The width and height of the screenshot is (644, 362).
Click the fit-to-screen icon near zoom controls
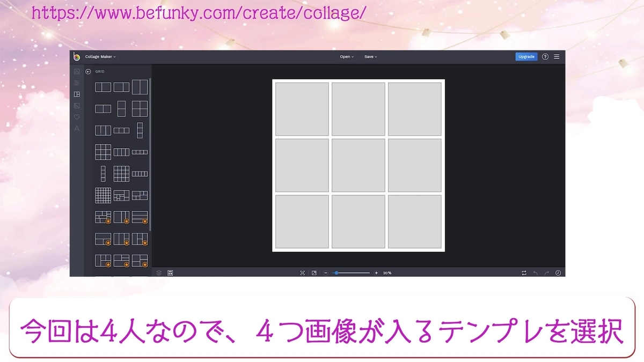click(302, 272)
